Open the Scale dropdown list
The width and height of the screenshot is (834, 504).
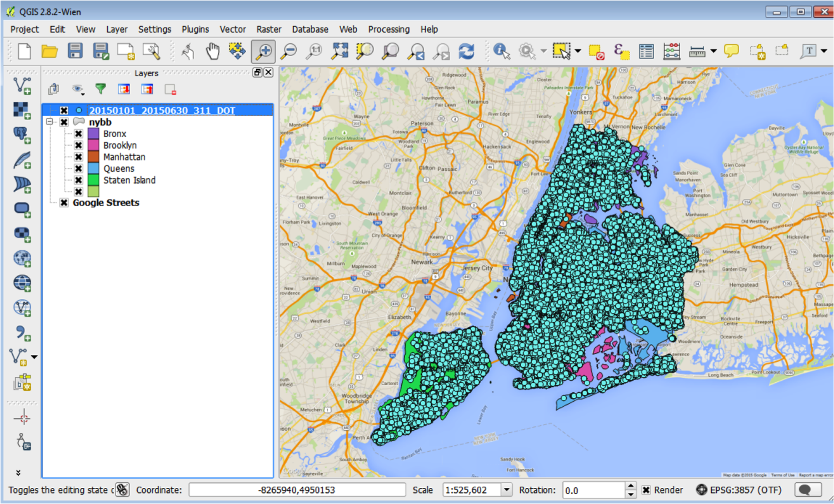(x=506, y=490)
